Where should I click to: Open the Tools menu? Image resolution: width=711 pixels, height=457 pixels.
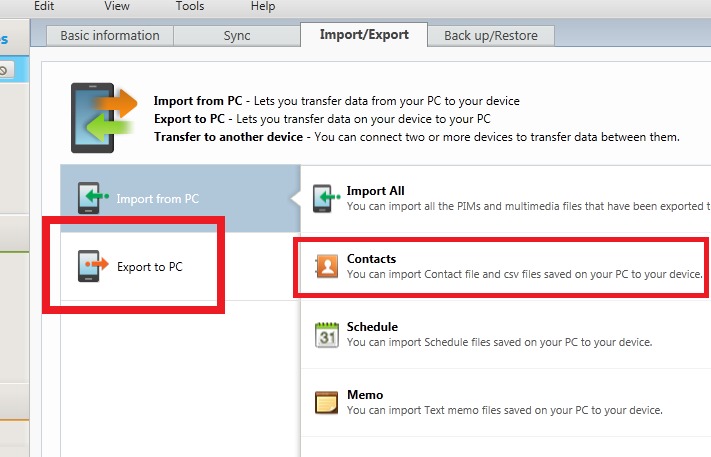(189, 6)
